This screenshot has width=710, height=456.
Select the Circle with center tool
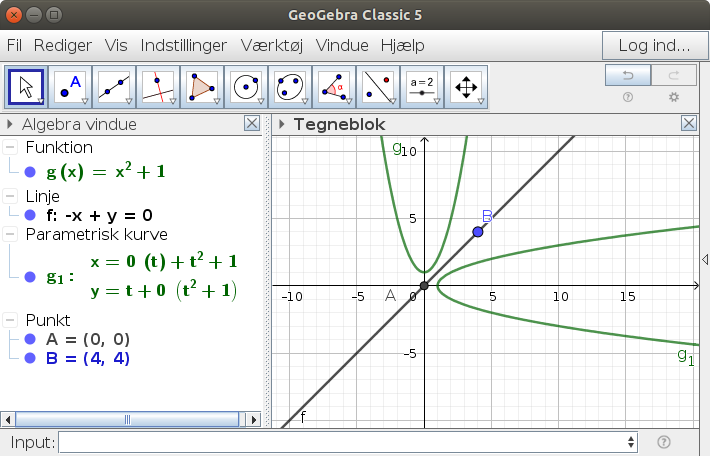point(246,87)
